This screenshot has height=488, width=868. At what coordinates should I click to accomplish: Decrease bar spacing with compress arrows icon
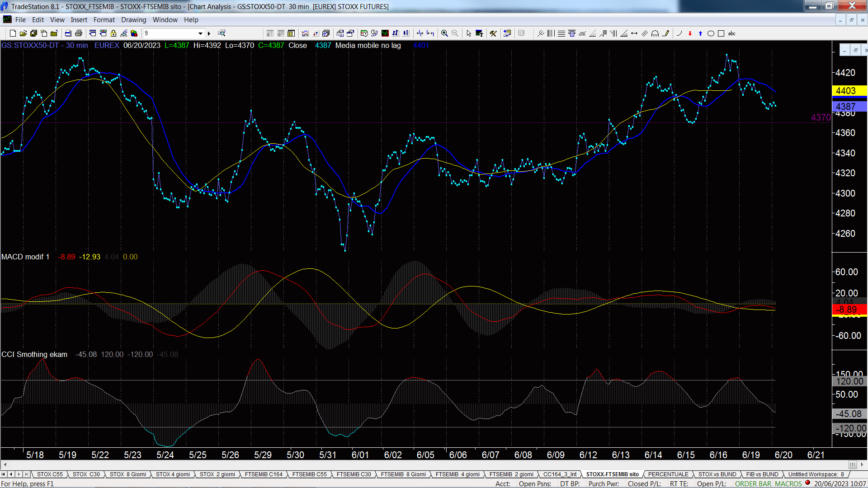pyautogui.click(x=420, y=33)
